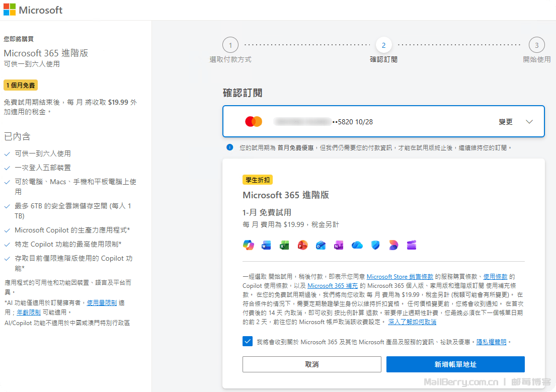Screen dimensions: 556x392
Task: Click the Copilot app icon
Action: pos(248,245)
